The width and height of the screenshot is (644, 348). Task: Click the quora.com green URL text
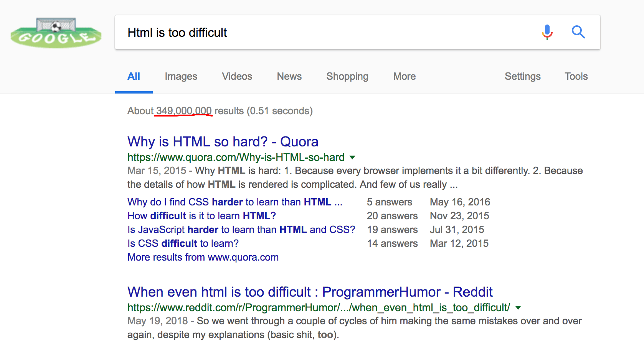point(236,158)
